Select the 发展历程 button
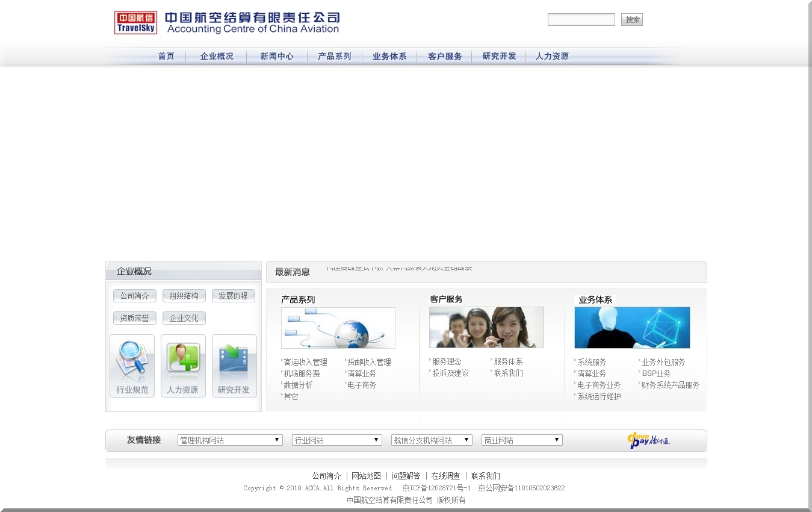 tap(233, 295)
